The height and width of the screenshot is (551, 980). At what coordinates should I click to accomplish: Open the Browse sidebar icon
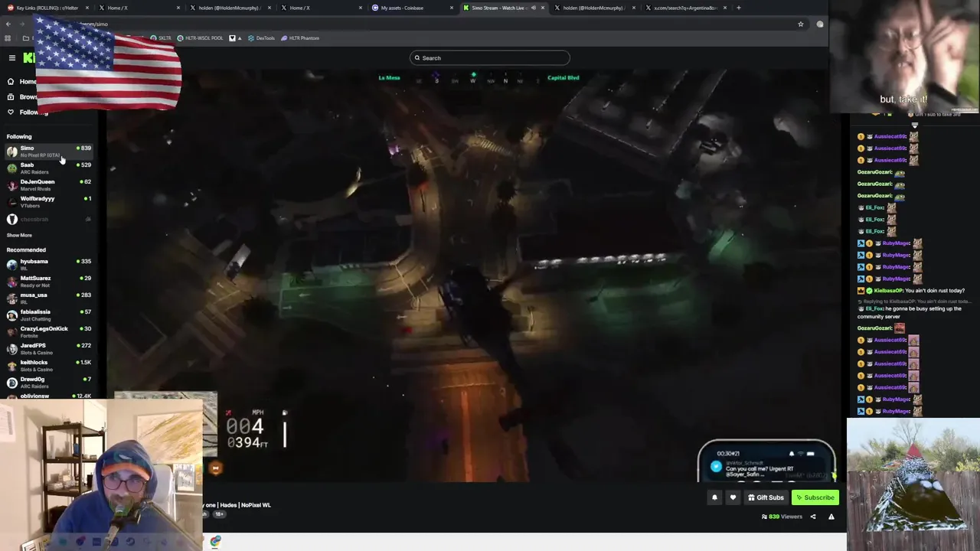click(11, 96)
